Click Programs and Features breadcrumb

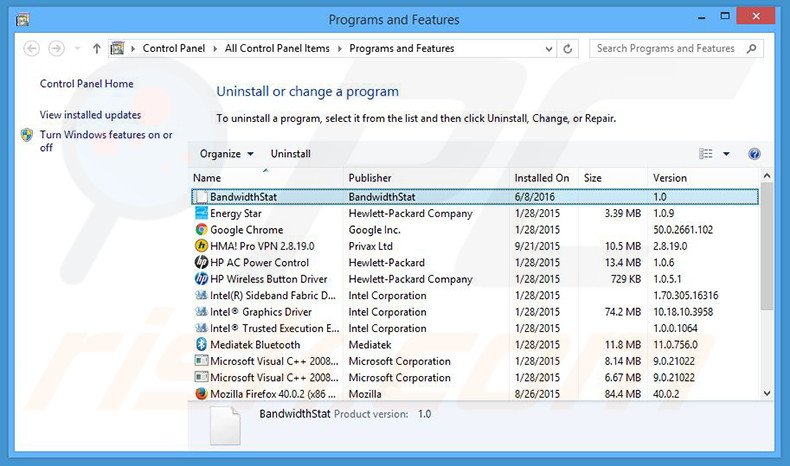(402, 48)
